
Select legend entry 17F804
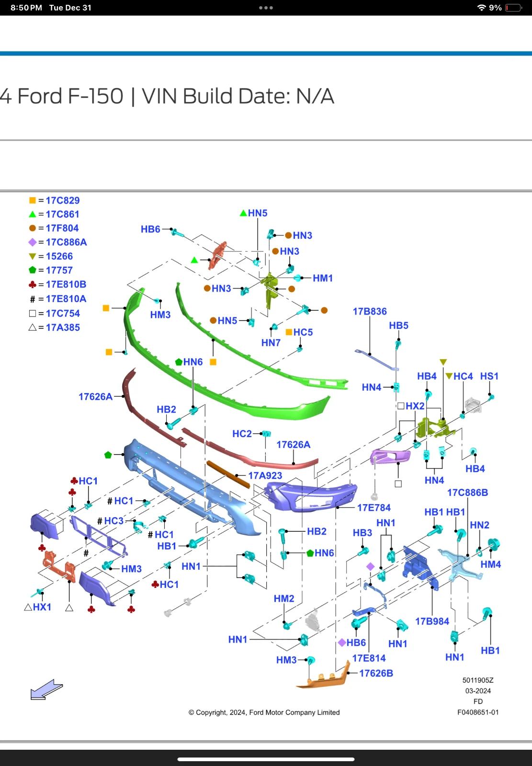(x=62, y=228)
